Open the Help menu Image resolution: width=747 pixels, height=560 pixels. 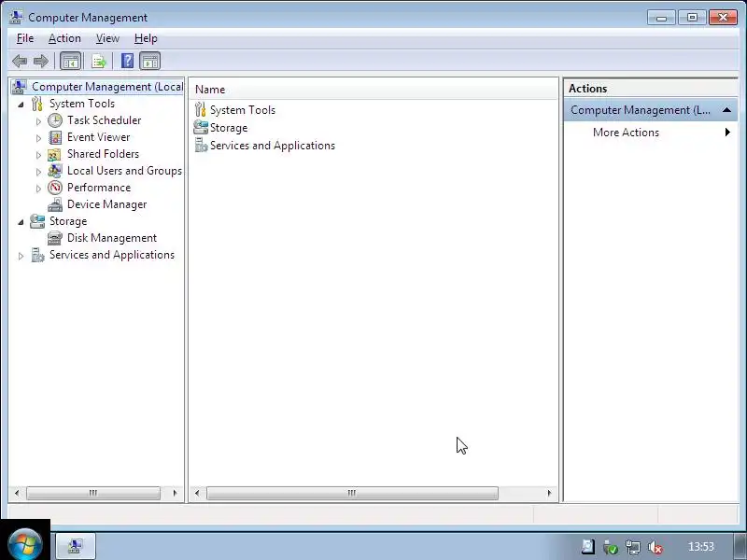coord(146,38)
